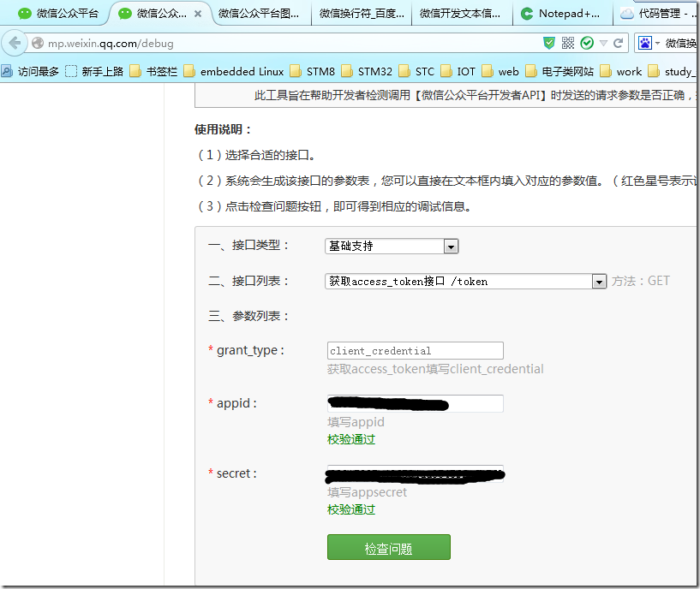Click 校验通过 text under appid
Image resolution: width=700 pixels, height=589 pixels.
[x=351, y=439]
